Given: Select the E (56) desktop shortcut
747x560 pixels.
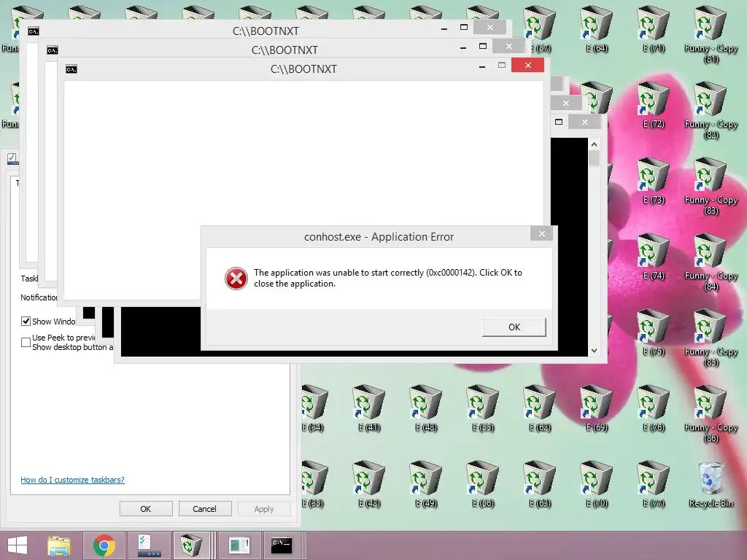Looking at the screenshot, I should coord(483,484).
